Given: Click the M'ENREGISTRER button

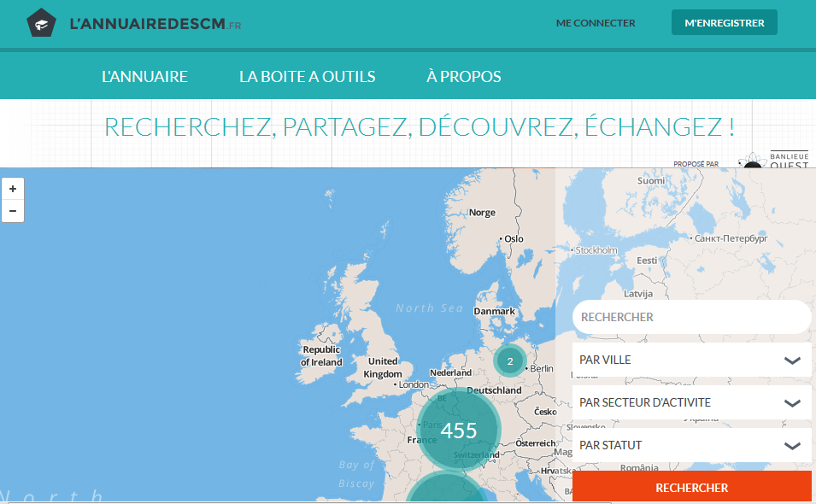Looking at the screenshot, I should point(724,22).
